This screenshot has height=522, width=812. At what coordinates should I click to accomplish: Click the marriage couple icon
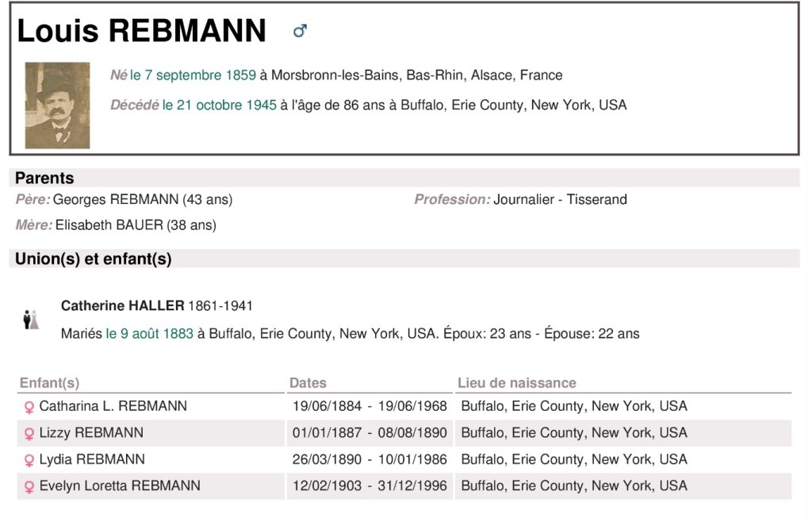coord(31,320)
